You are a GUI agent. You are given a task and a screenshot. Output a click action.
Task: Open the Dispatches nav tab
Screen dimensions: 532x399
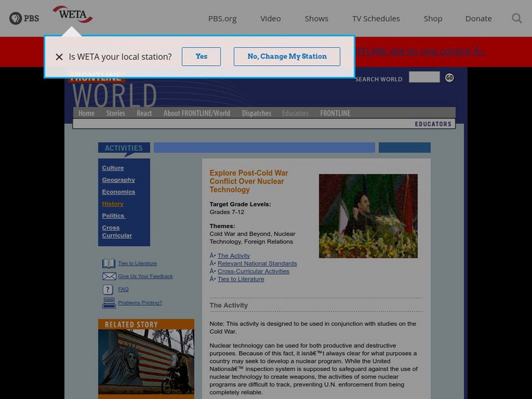click(257, 113)
